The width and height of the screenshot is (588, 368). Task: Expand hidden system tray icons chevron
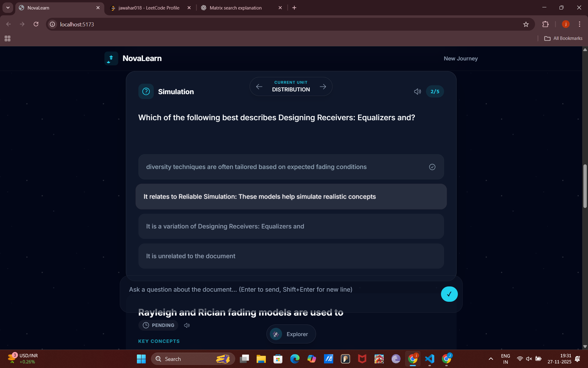(x=491, y=359)
